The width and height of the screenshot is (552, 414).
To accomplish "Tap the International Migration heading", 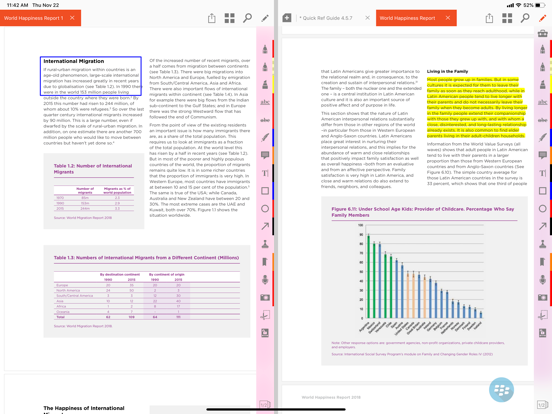I will [x=74, y=61].
